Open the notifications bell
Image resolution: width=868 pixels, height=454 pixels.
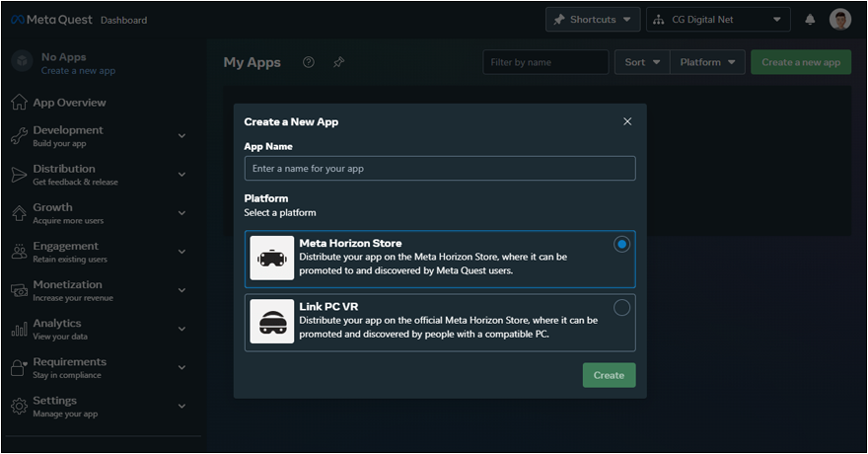(810, 20)
